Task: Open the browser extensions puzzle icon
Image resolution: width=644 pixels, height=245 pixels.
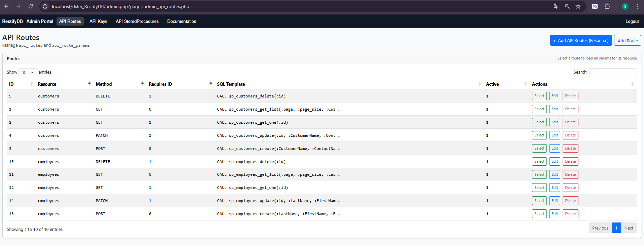Action: (x=607, y=6)
